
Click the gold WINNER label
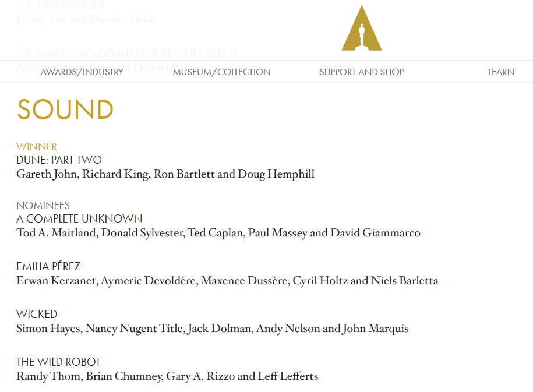click(x=37, y=147)
